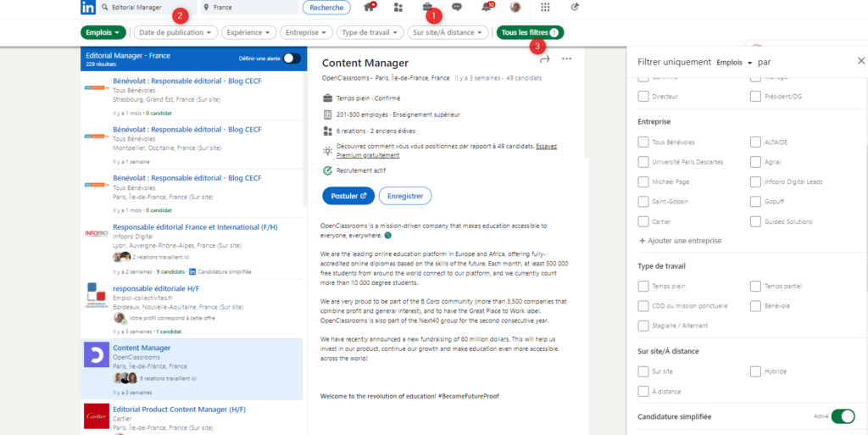The image size is (868, 435).
Task: Open Editorial Product Content Manager job
Action: tap(180, 410)
